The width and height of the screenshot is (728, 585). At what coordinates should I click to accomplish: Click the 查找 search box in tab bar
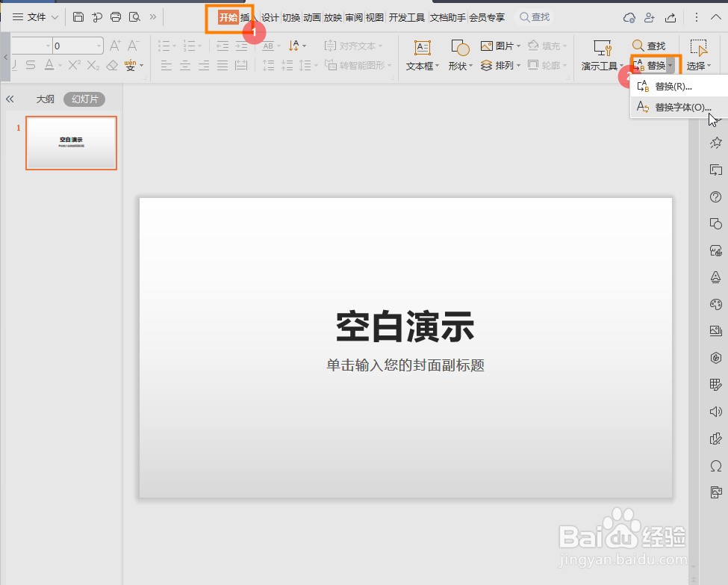(x=535, y=17)
